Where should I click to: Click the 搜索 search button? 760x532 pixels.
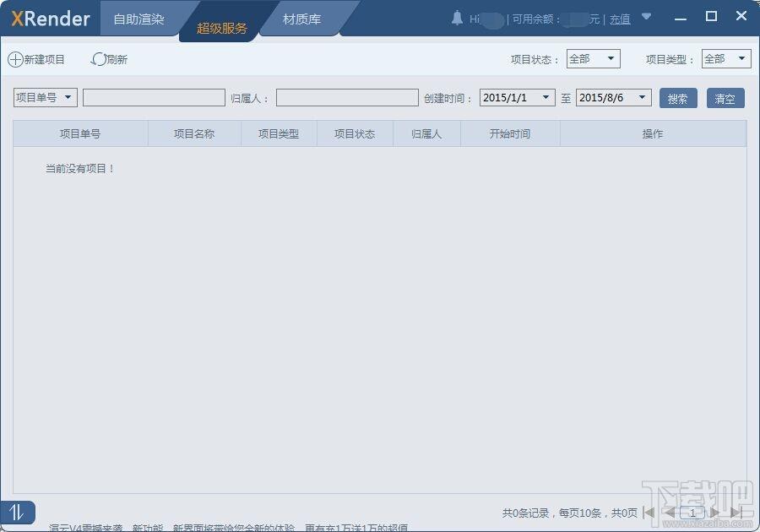(x=678, y=98)
